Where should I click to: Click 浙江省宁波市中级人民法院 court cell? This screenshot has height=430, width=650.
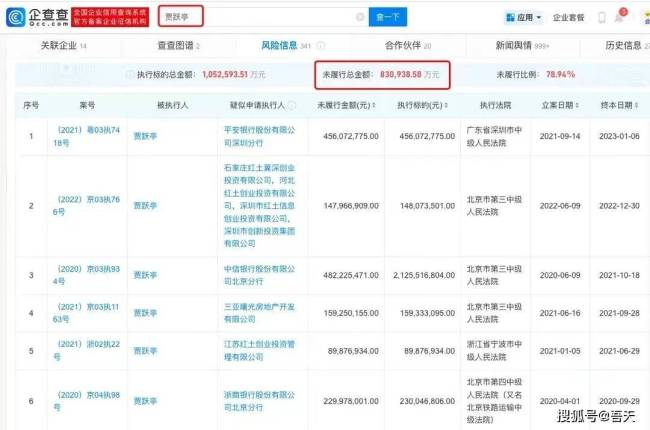click(x=494, y=350)
